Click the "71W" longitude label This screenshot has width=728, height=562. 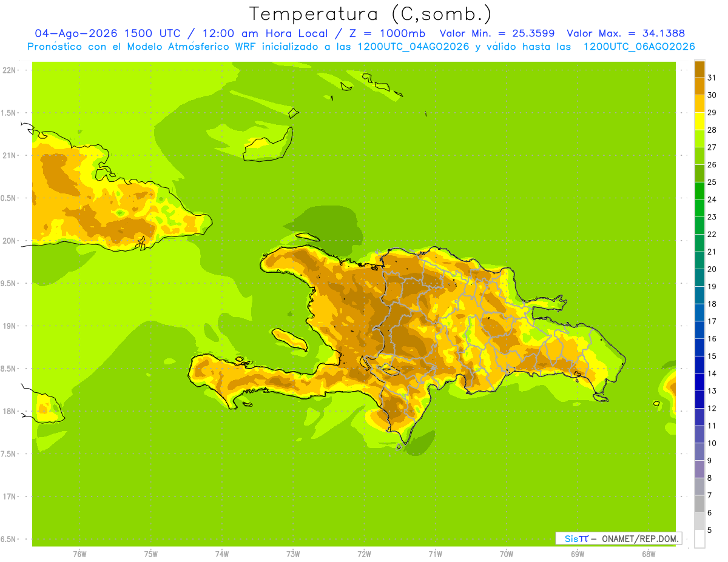(x=435, y=554)
